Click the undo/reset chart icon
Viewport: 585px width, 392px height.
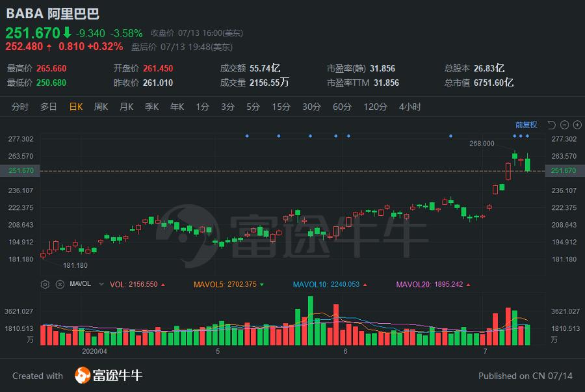pyautogui.click(x=551, y=125)
